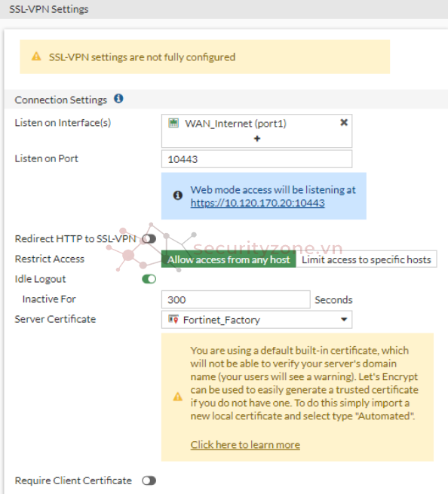Follow the Click here to learn more link
Viewport: 448px width, 494px height.
pyautogui.click(x=245, y=444)
